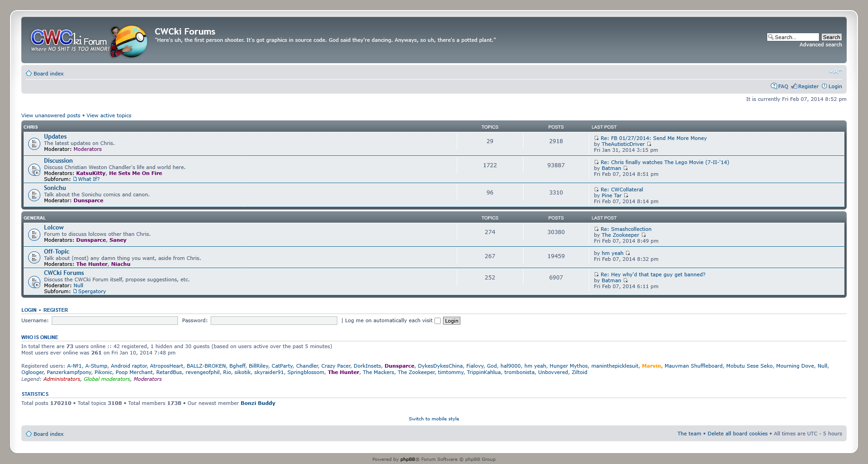Screen dimensions: 868x464
Task: Open View active topics
Action: click(109, 115)
